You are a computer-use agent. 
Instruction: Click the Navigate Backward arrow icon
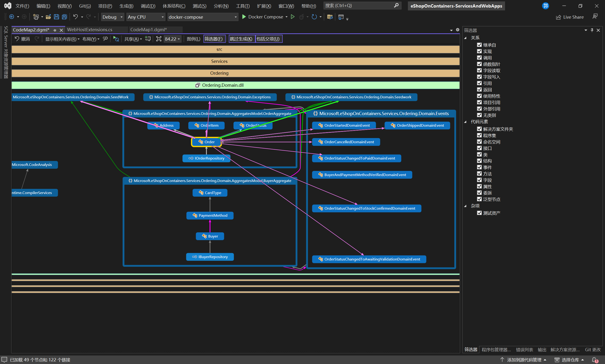12,17
